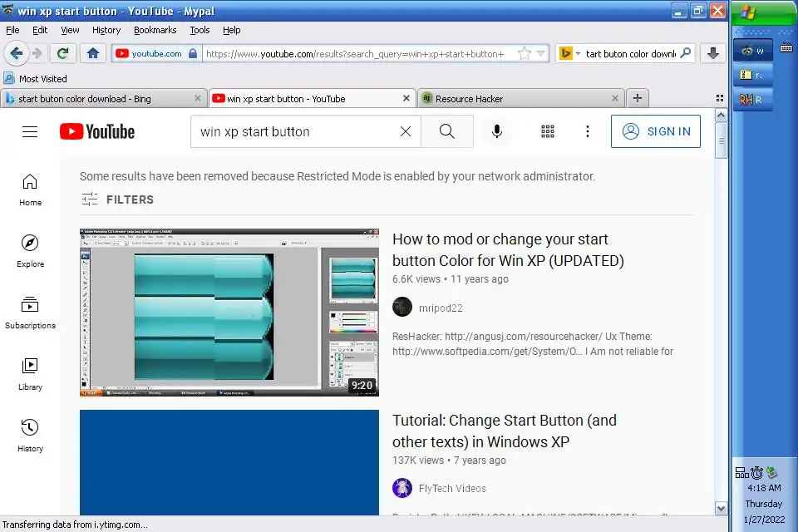Reload the current page

[x=63, y=53]
